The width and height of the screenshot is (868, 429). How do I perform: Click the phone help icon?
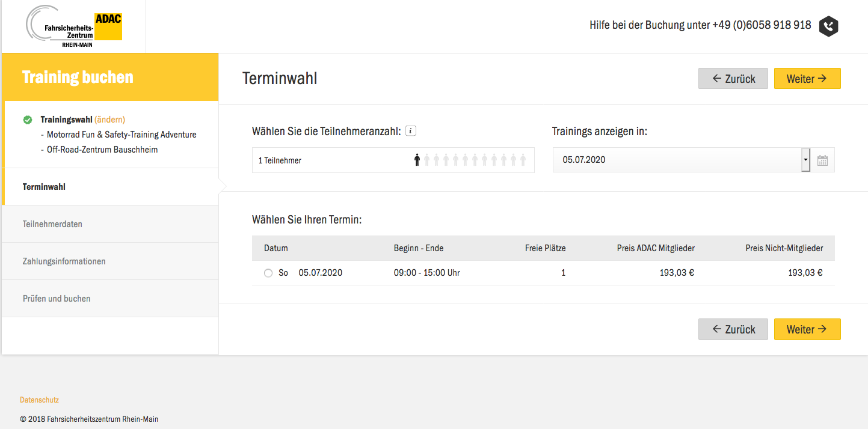(829, 26)
